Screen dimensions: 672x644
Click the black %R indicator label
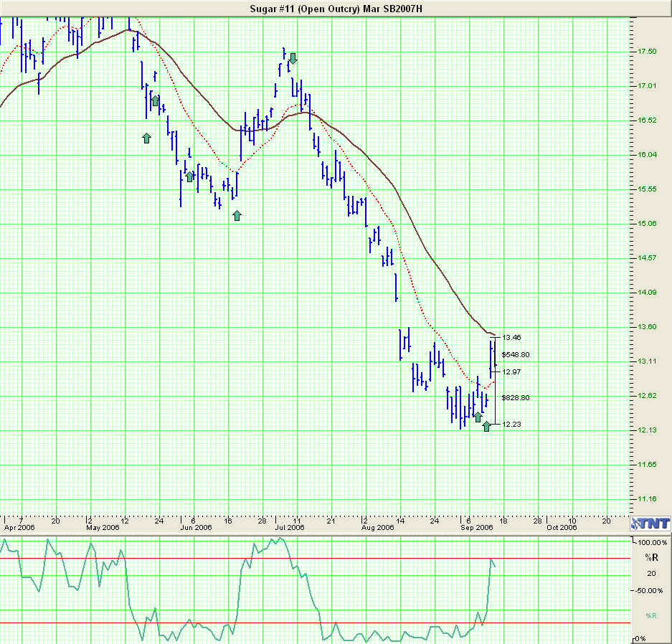point(651,557)
